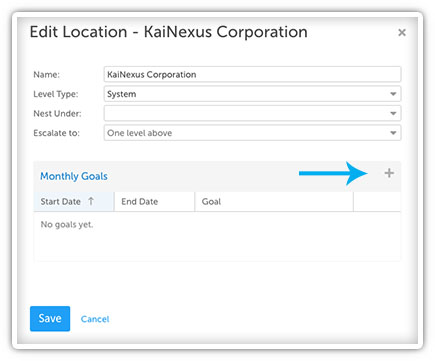Select the 'Nest Under:' label
The width and height of the screenshot is (435, 361).
coord(57,114)
